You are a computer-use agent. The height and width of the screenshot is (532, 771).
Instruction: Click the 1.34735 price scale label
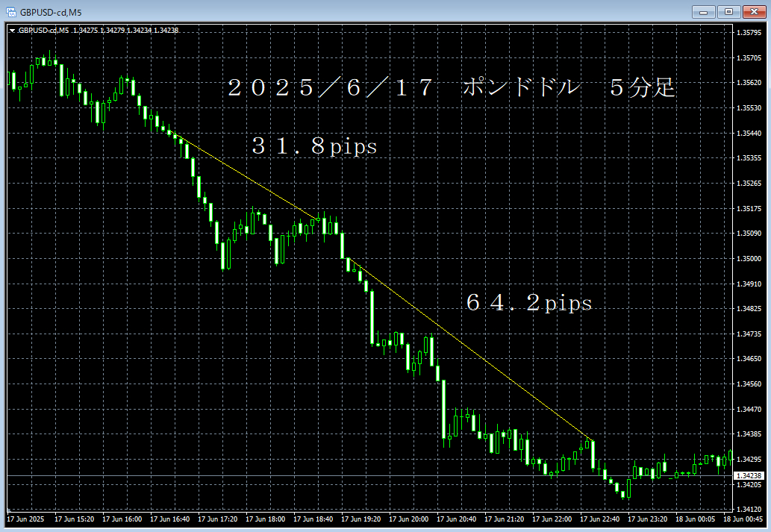[x=749, y=334]
